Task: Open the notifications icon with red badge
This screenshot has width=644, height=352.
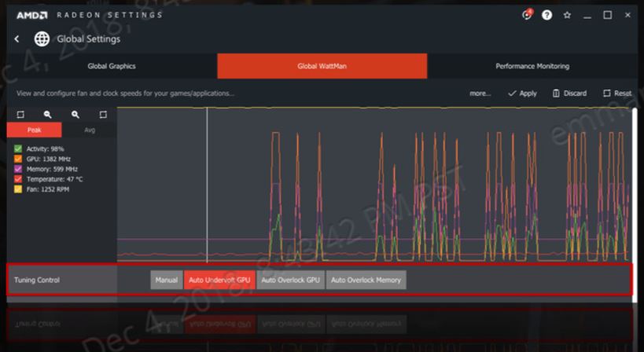Action: pos(527,15)
